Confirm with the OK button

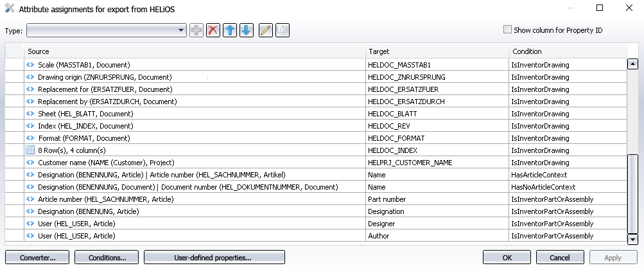pos(507,258)
